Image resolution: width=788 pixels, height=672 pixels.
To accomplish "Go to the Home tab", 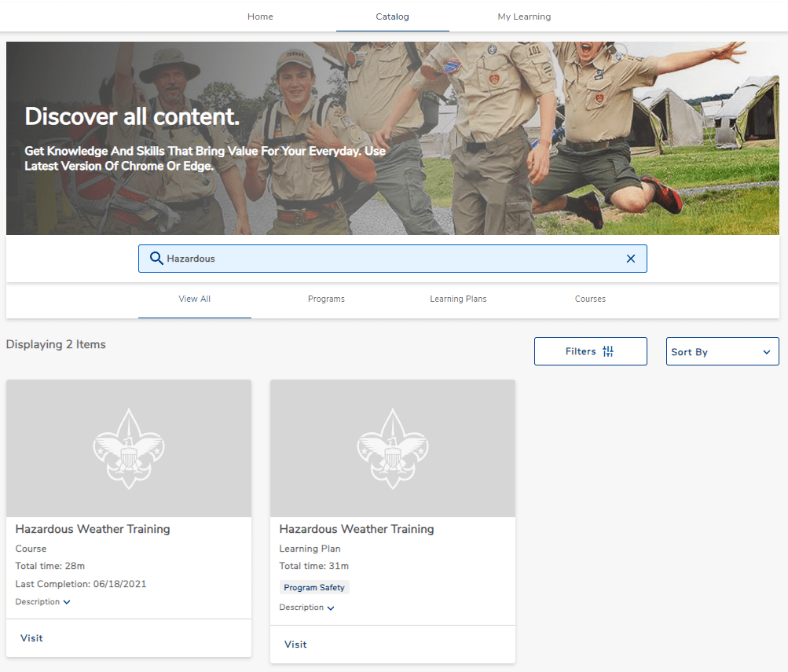I will coord(260,17).
